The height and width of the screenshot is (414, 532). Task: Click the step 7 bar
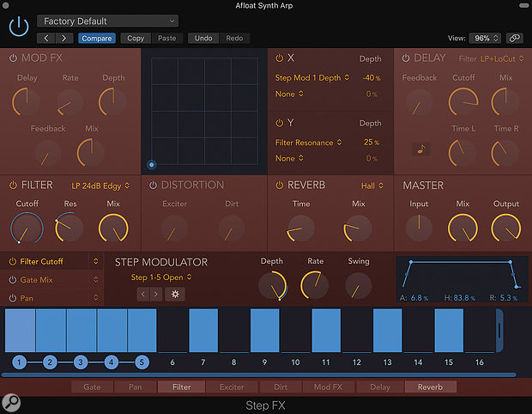[203, 331]
